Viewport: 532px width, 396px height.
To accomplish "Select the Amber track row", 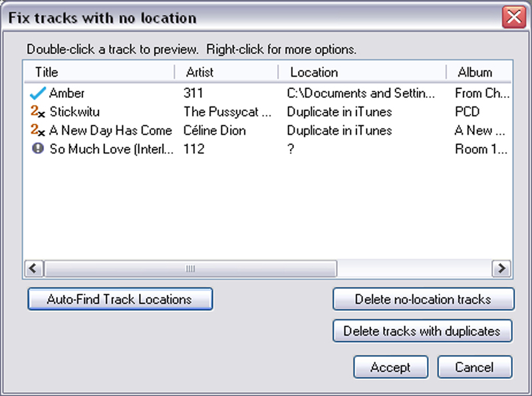I will pos(267,93).
